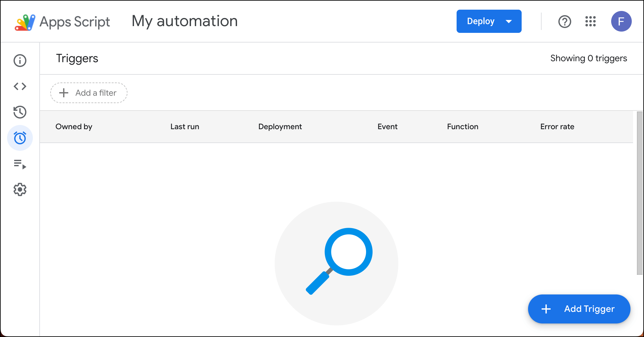Viewport: 644px width, 337px height.
Task: Open the script Editor code icon
Action: click(x=20, y=86)
